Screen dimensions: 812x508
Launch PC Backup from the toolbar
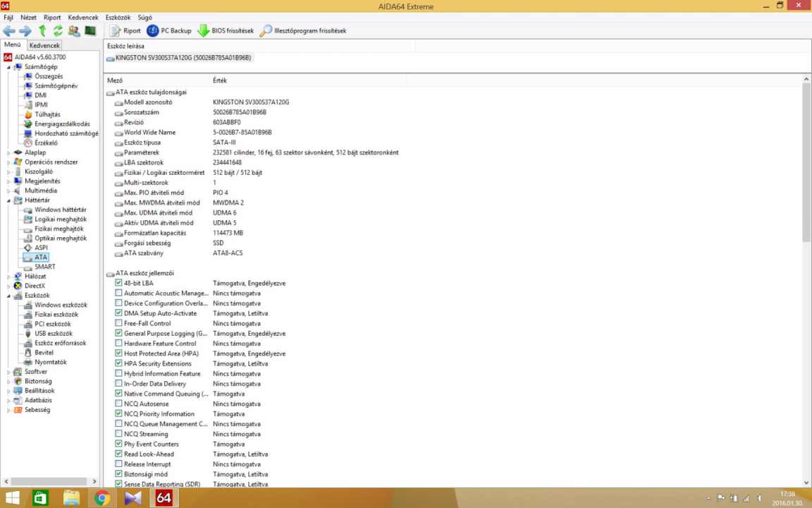pos(169,31)
